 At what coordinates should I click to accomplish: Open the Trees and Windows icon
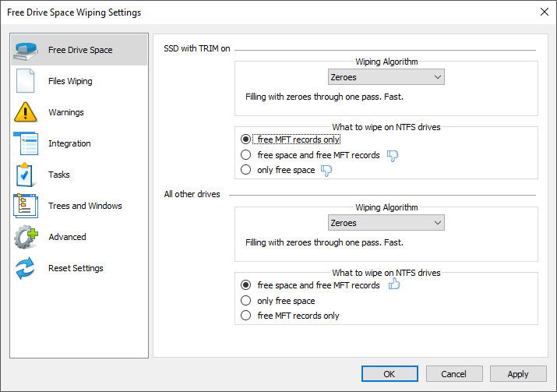[26, 206]
